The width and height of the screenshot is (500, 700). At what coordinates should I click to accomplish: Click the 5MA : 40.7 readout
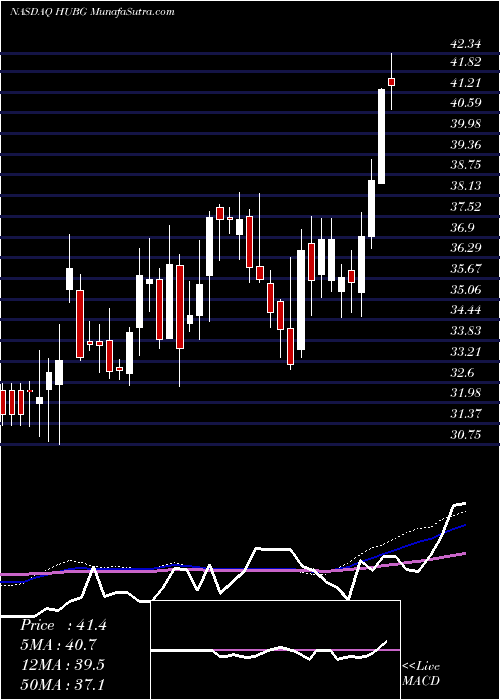[x=58, y=645]
